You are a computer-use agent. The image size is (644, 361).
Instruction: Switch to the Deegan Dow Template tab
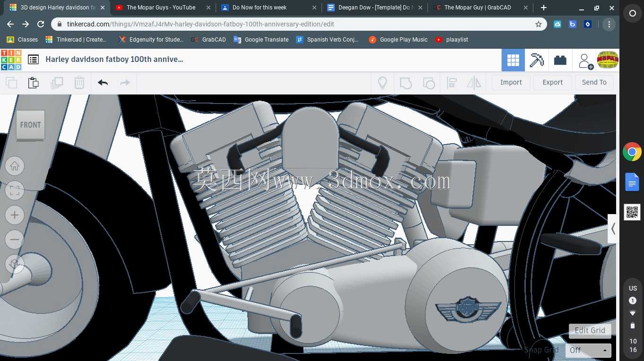tap(374, 8)
